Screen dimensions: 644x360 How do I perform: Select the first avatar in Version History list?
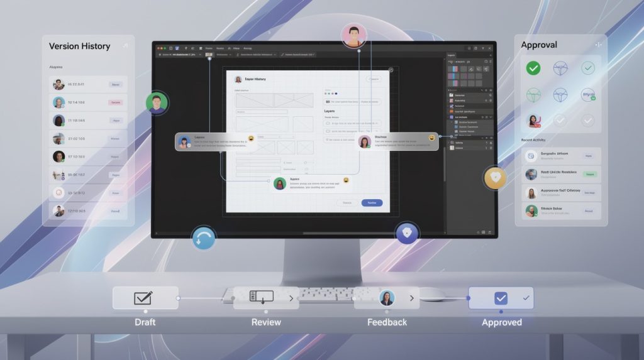[x=58, y=84]
